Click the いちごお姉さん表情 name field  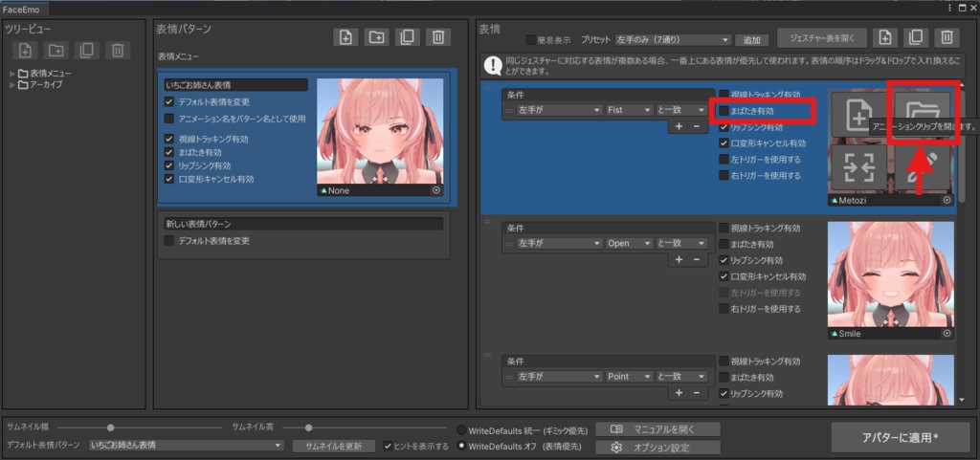[235, 85]
